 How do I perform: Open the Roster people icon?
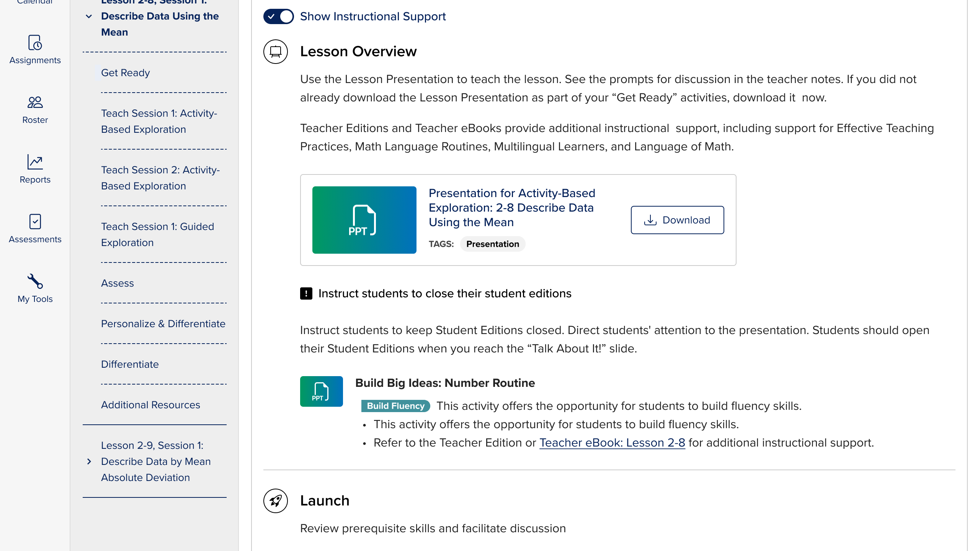[x=35, y=103]
